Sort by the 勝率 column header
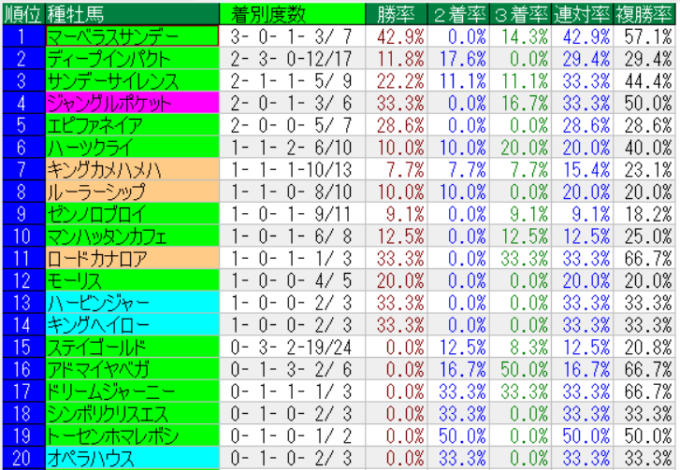680x470 pixels. [399, 14]
